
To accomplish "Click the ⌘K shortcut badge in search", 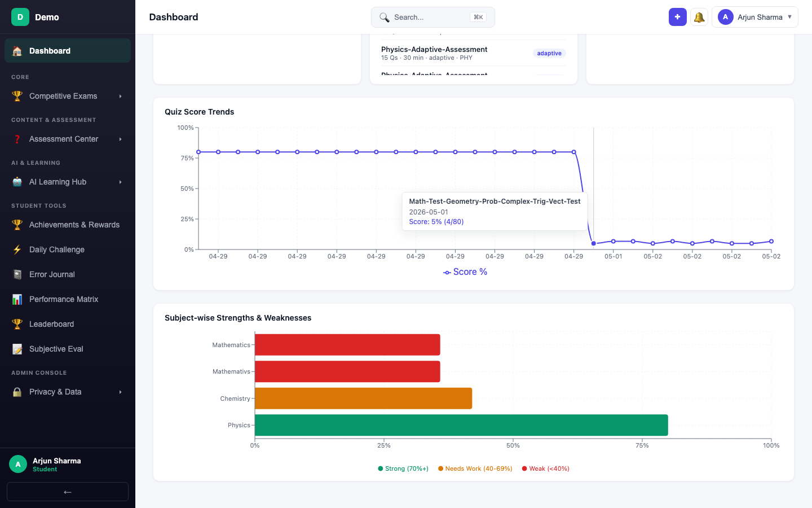I will coord(478,17).
